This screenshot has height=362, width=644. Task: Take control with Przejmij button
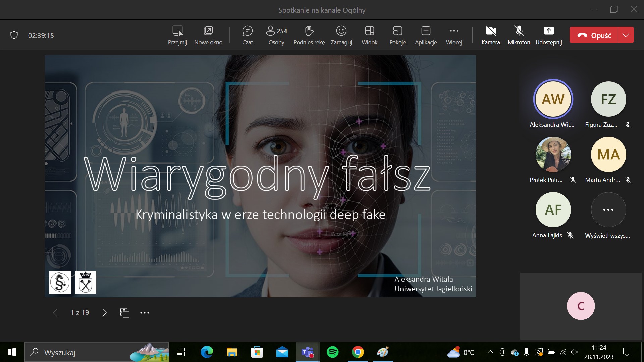(177, 35)
